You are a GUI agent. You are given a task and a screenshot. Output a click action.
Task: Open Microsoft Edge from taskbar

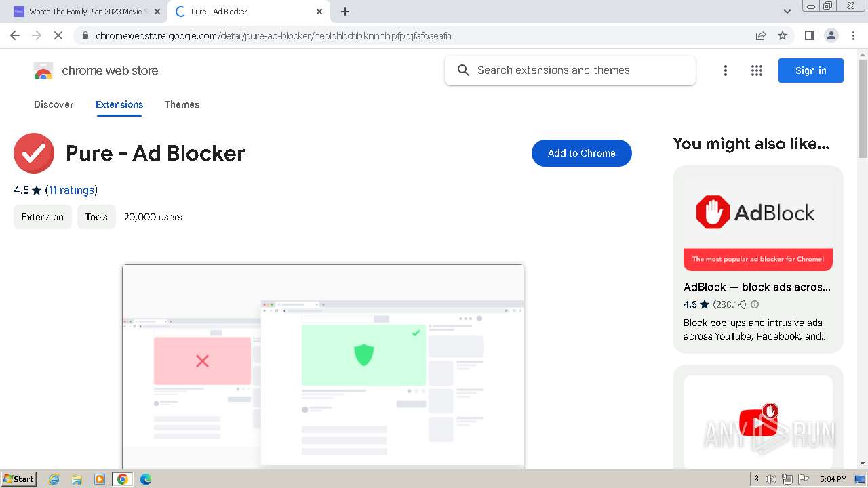(x=145, y=479)
